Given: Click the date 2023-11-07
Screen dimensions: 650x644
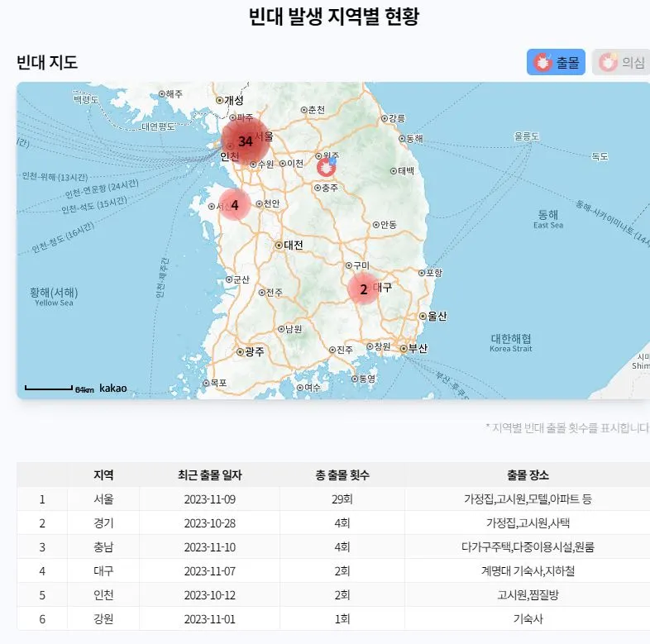Looking at the screenshot, I should click(x=210, y=571).
